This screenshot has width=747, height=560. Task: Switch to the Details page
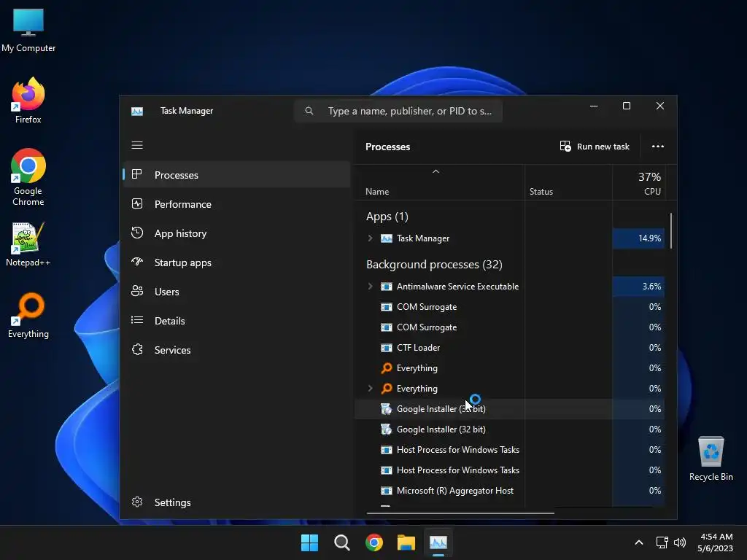(237, 321)
